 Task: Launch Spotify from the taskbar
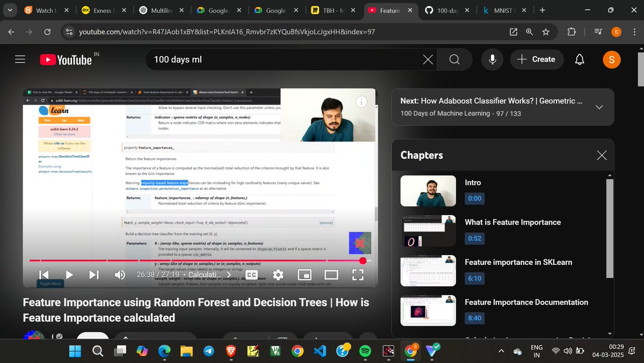pyautogui.click(x=364, y=351)
